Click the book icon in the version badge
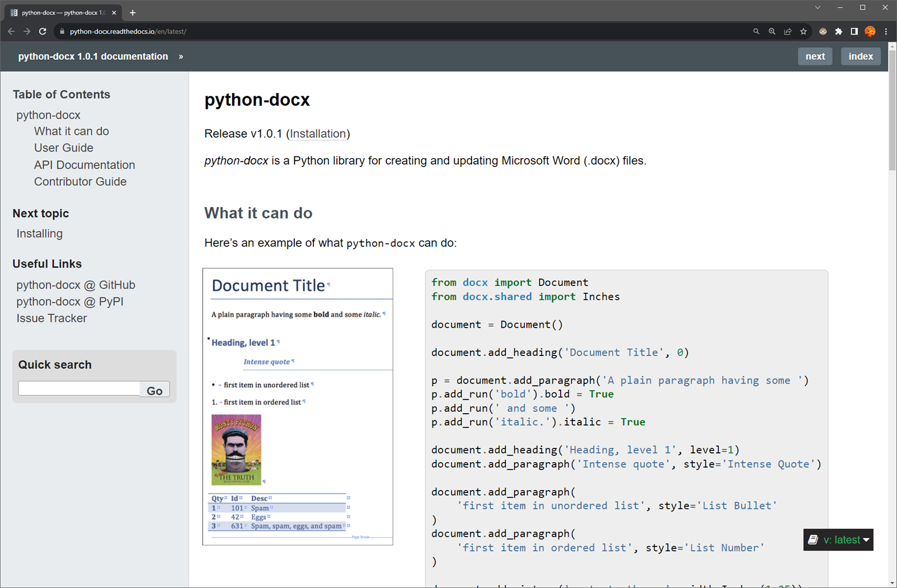Viewport: 897px width, 588px height. (813, 540)
